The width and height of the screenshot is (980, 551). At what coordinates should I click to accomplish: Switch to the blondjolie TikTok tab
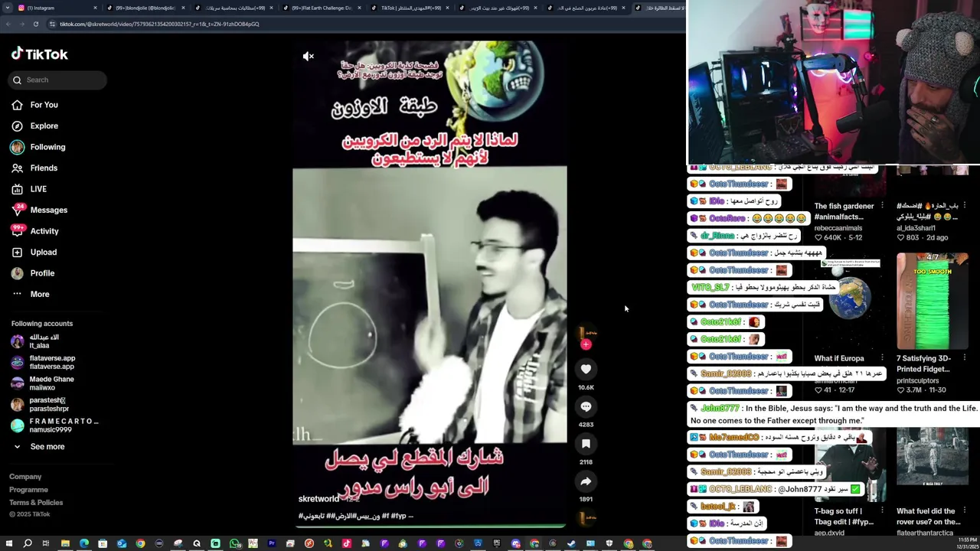[145, 8]
